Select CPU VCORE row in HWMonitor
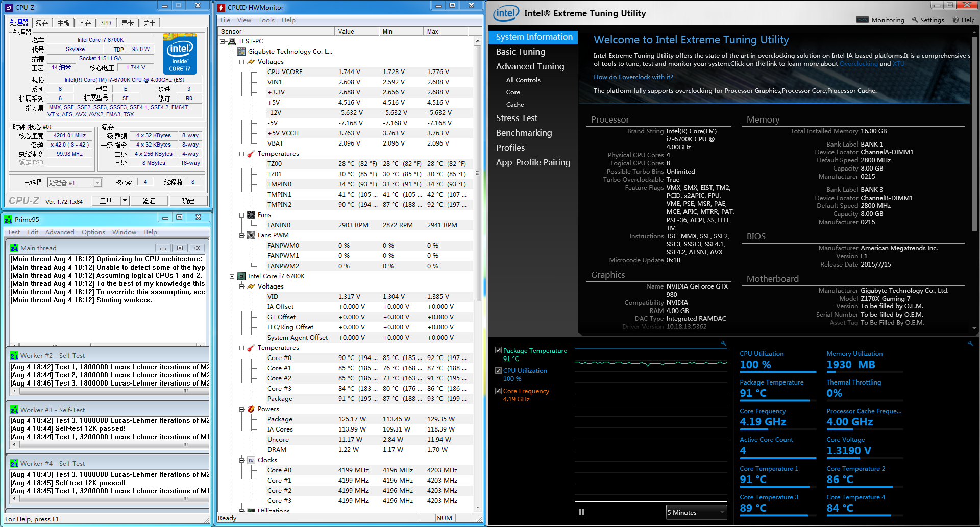980x527 pixels. click(x=370, y=72)
